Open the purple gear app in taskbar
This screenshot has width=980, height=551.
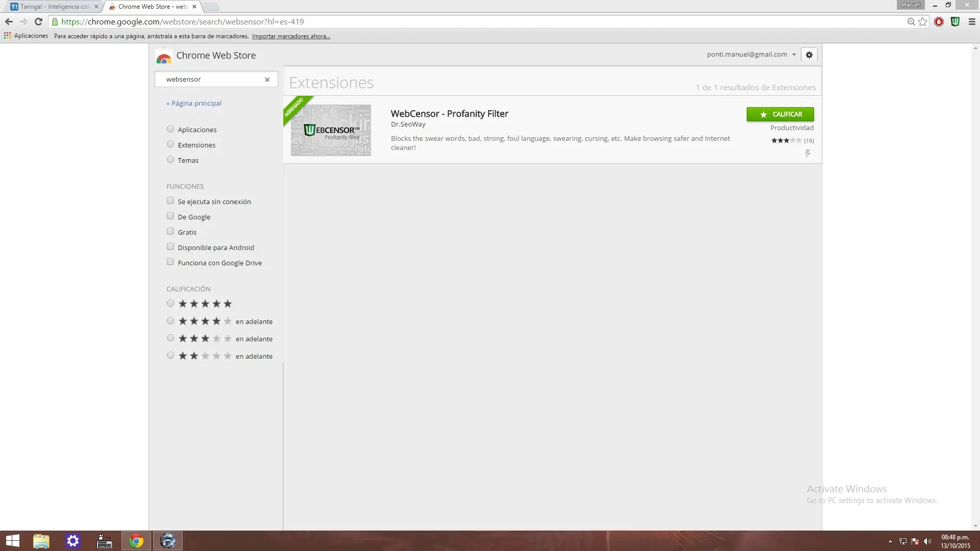tap(73, 541)
